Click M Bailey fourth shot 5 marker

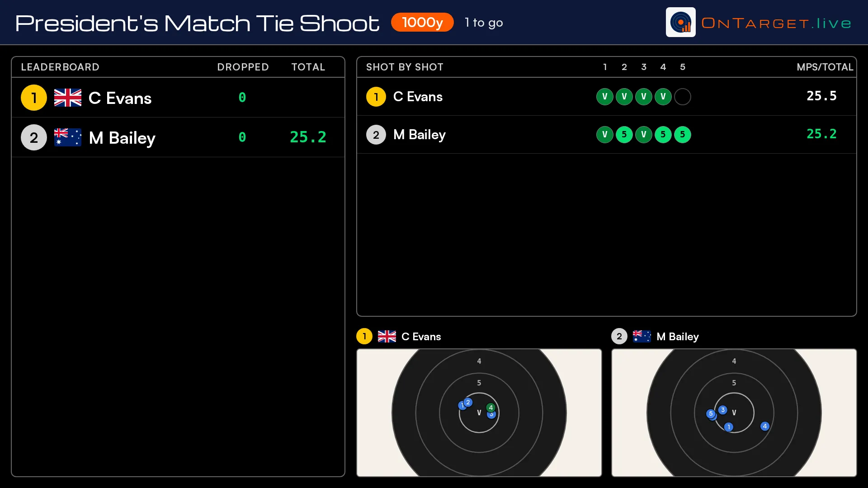(663, 135)
